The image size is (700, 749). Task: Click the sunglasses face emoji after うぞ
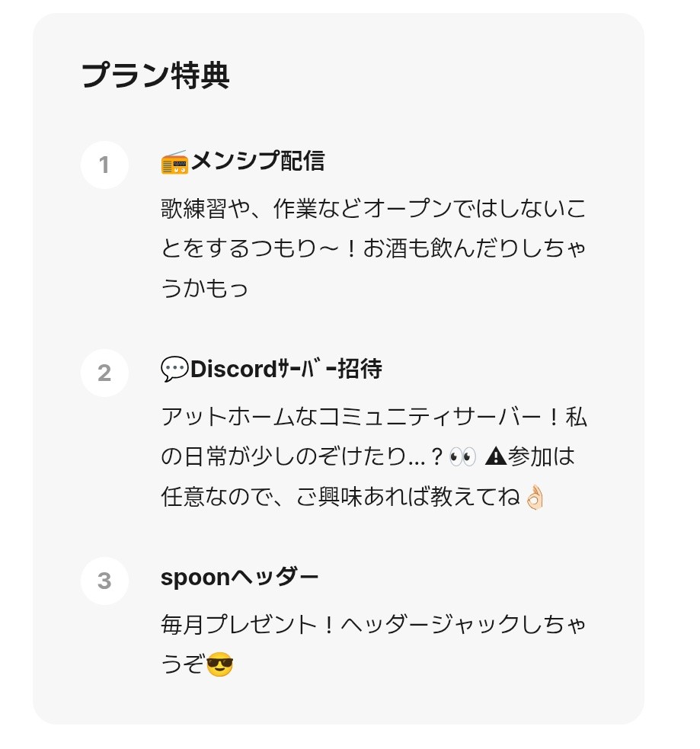point(219,664)
